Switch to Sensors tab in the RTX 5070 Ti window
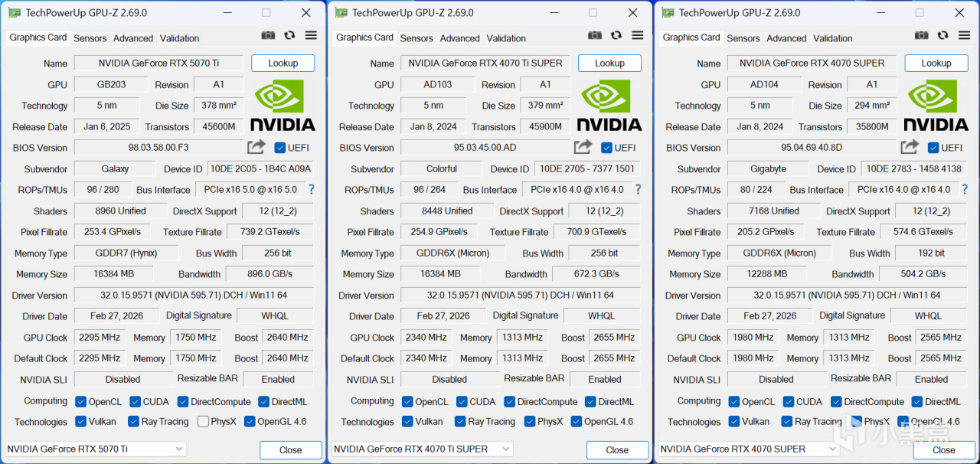Image resolution: width=980 pixels, height=464 pixels. click(90, 38)
